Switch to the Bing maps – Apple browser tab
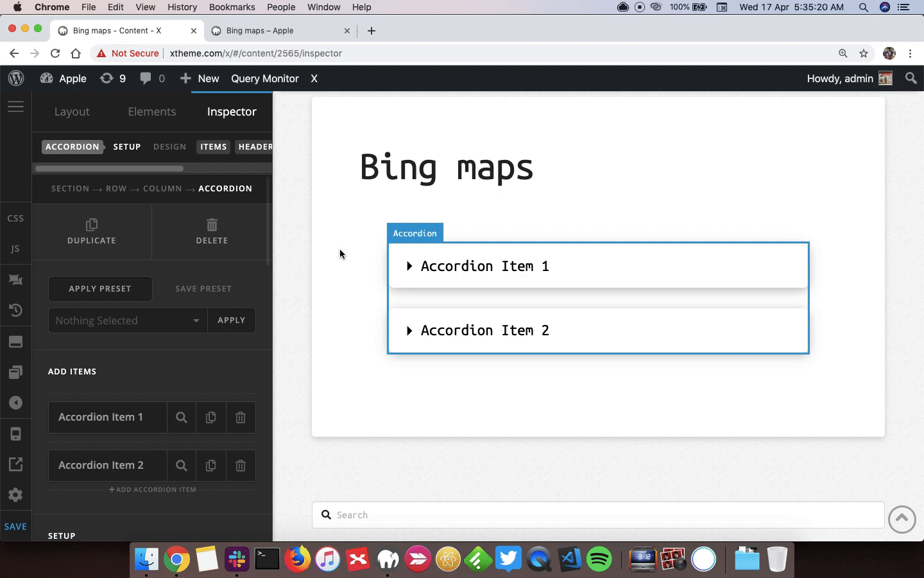The height and width of the screenshot is (578, 924). [280, 31]
